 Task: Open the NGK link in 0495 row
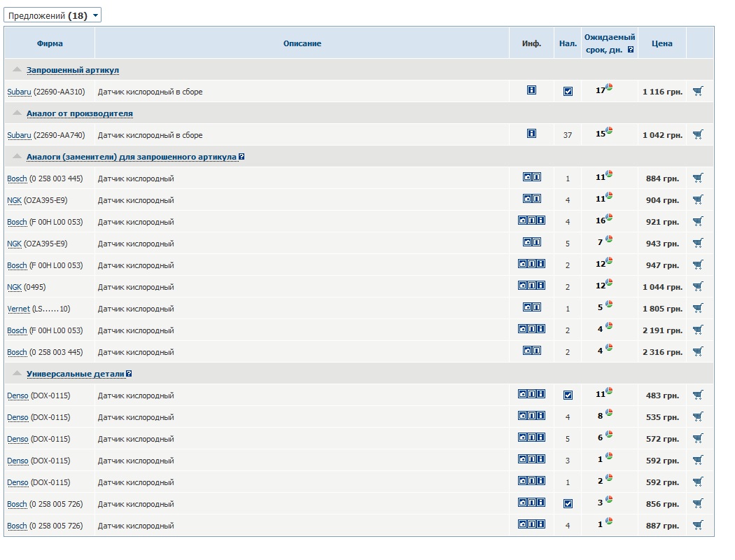point(14,287)
